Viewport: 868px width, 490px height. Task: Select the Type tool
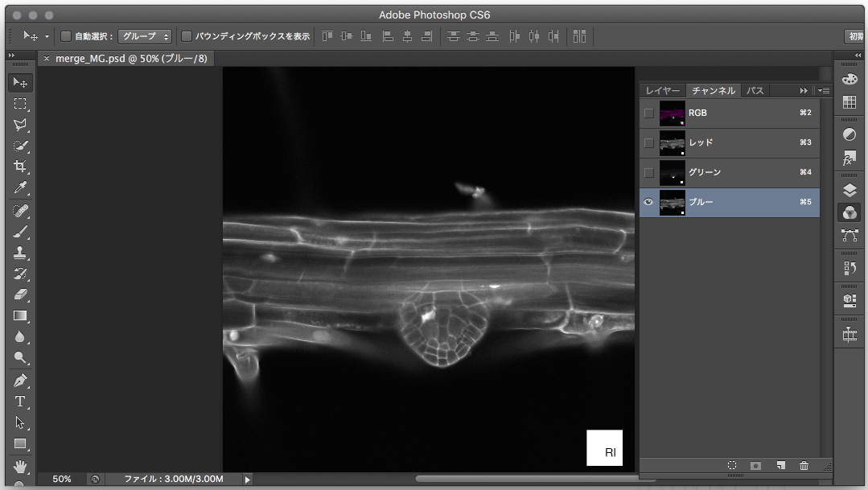click(x=20, y=401)
